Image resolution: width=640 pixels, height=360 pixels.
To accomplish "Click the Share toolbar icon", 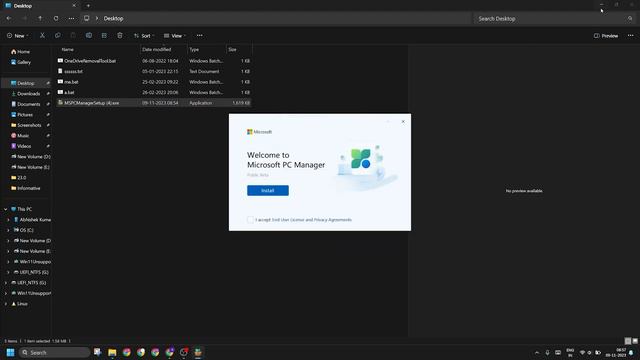I will tap(104, 36).
